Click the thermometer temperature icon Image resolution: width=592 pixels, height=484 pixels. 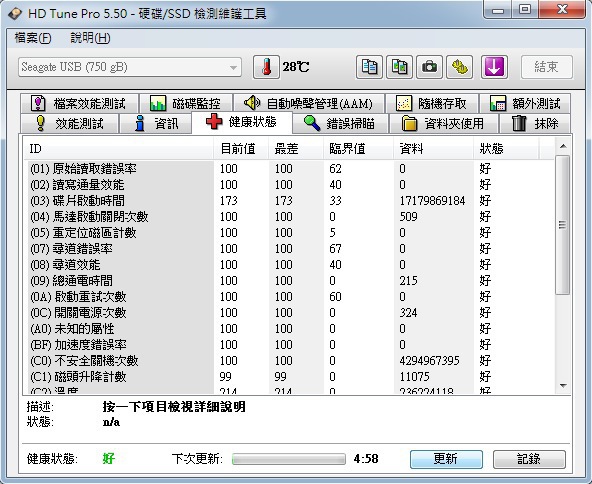point(266,67)
